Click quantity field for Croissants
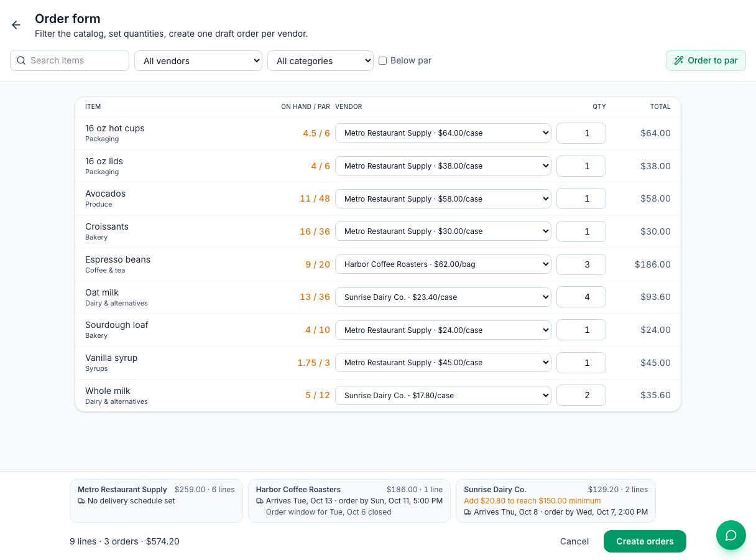 coord(581,231)
